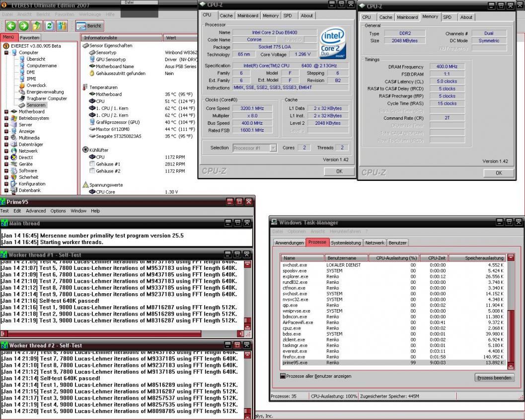Switch to the Mainboard tab in left CPU-Z

click(248, 16)
